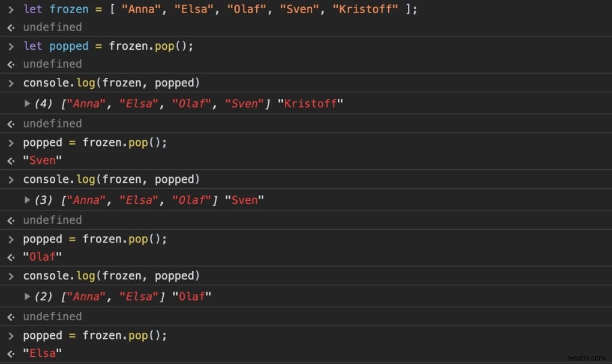The width and height of the screenshot is (612, 364).
Task: Click "Anna" in the four-item logged array
Action: tap(86, 103)
